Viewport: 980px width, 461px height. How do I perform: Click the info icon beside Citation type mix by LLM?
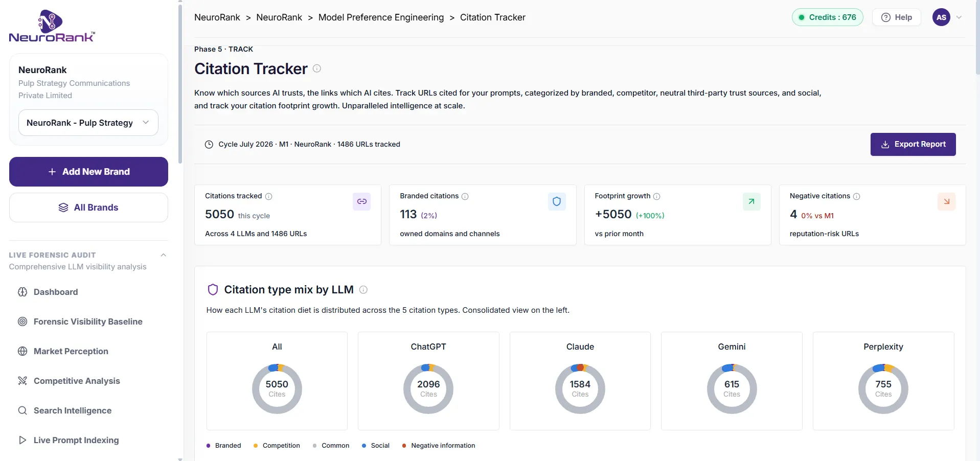click(363, 290)
